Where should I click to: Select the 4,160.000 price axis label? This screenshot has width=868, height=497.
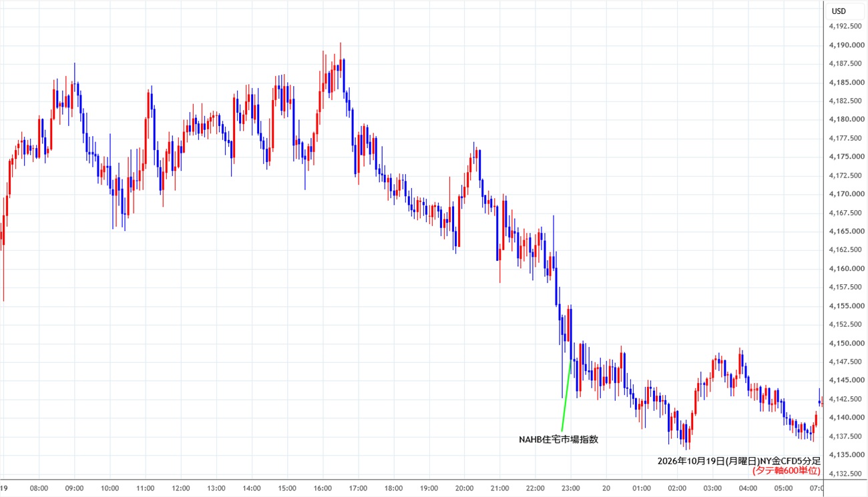pos(847,269)
